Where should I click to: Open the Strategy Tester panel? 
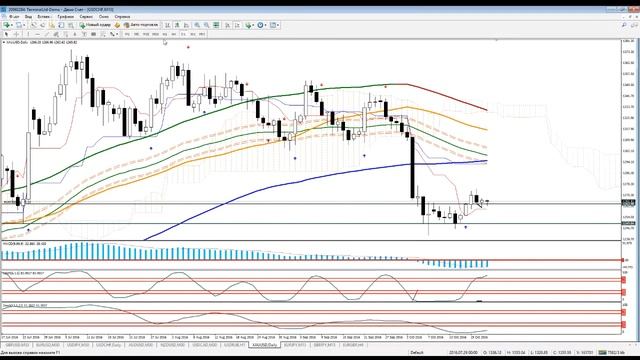70,25
